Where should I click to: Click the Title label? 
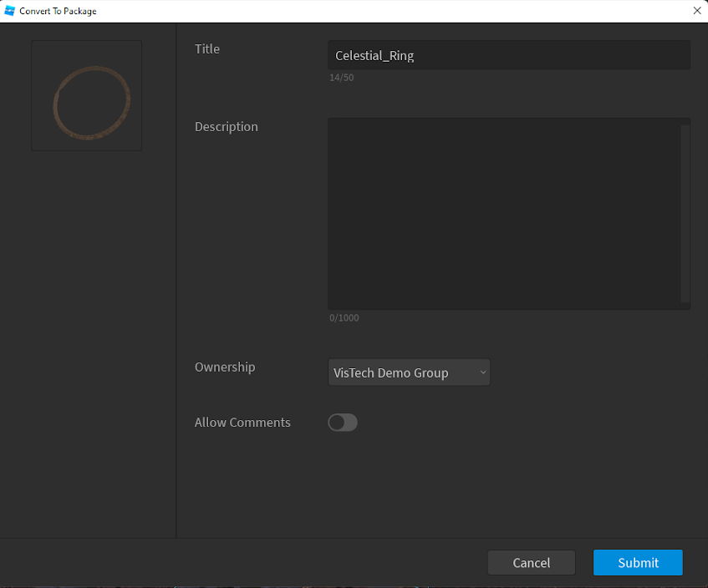tap(207, 49)
